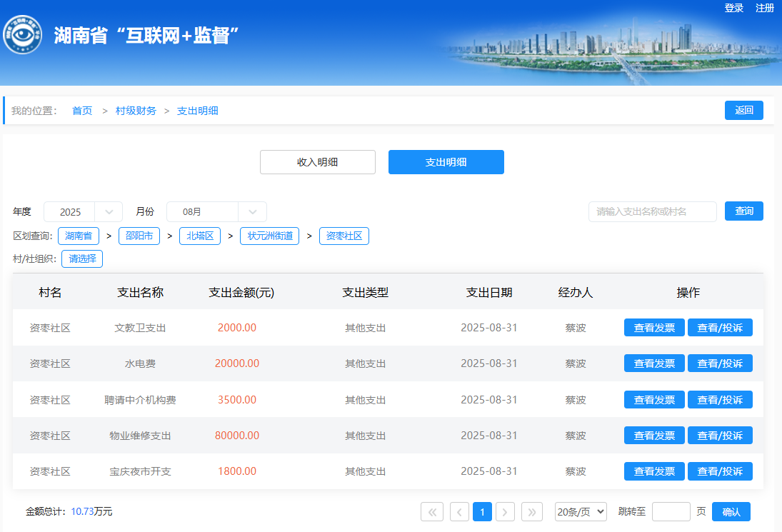Viewport: 782px width, 532px height.
Task: Click 查看发票 for 水电费 row
Action: click(654, 363)
